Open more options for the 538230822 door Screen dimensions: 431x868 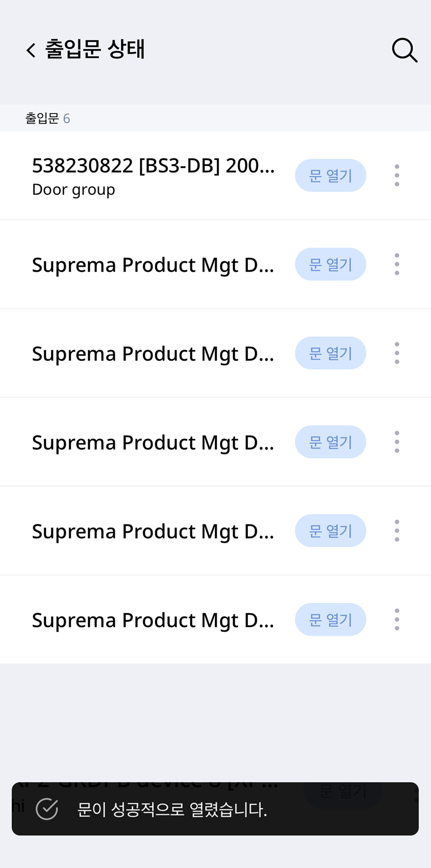coord(397,176)
